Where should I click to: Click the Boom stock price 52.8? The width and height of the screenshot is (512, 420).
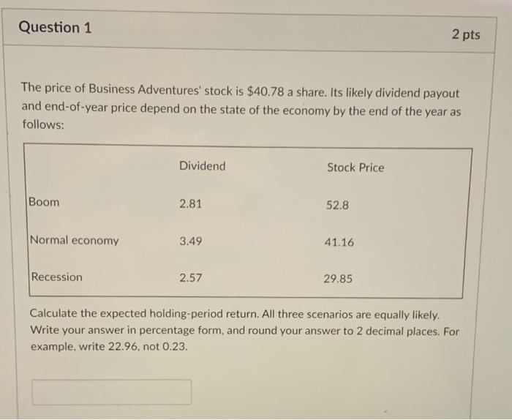pos(337,206)
